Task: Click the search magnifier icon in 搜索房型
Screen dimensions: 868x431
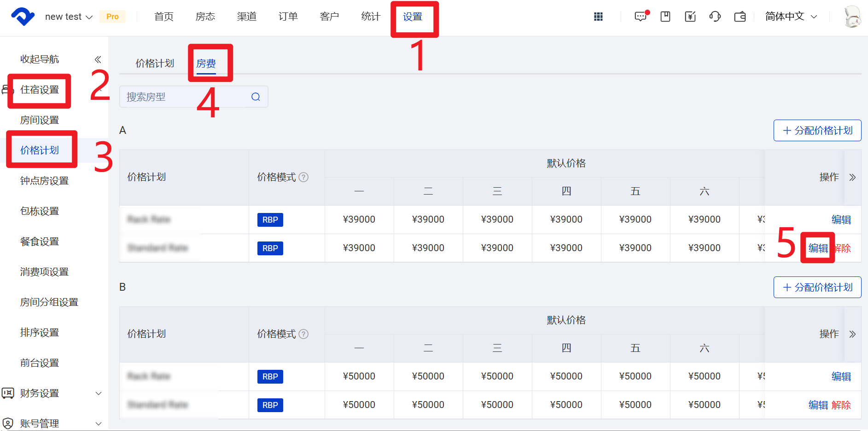Action: click(256, 97)
